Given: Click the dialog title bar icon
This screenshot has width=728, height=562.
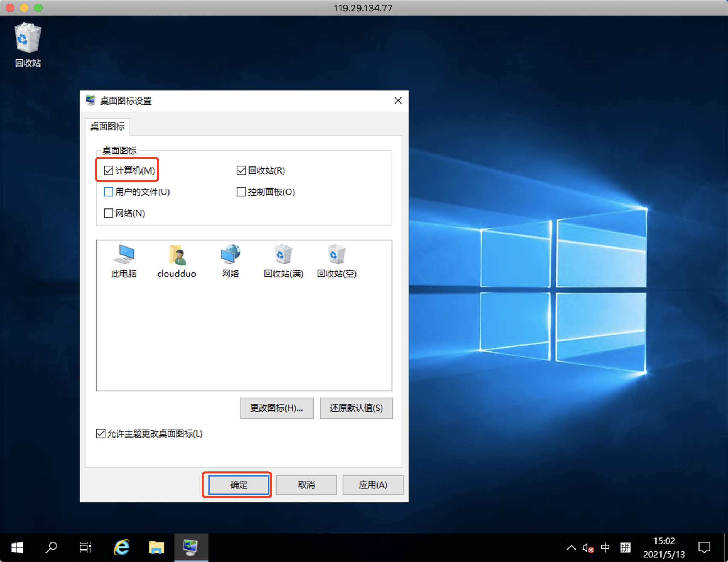Looking at the screenshot, I should (x=91, y=101).
